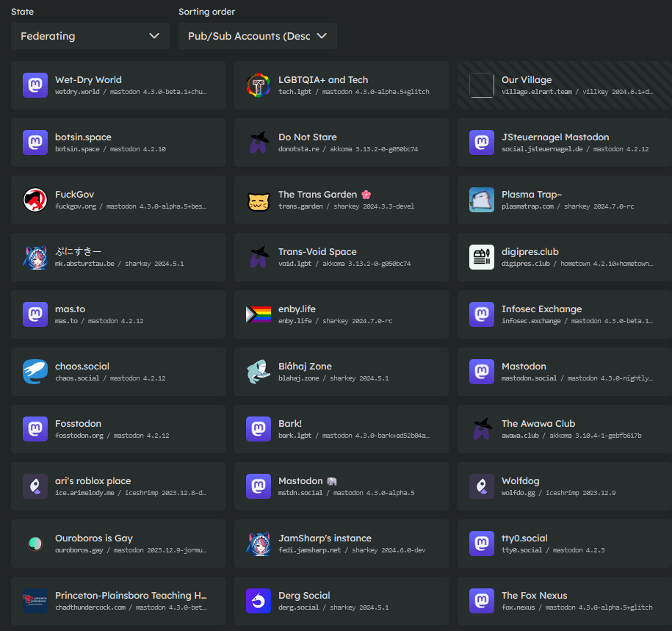Image resolution: width=672 pixels, height=631 pixels.
Task: Click the Bark! mastodon icon
Action: 259,429
